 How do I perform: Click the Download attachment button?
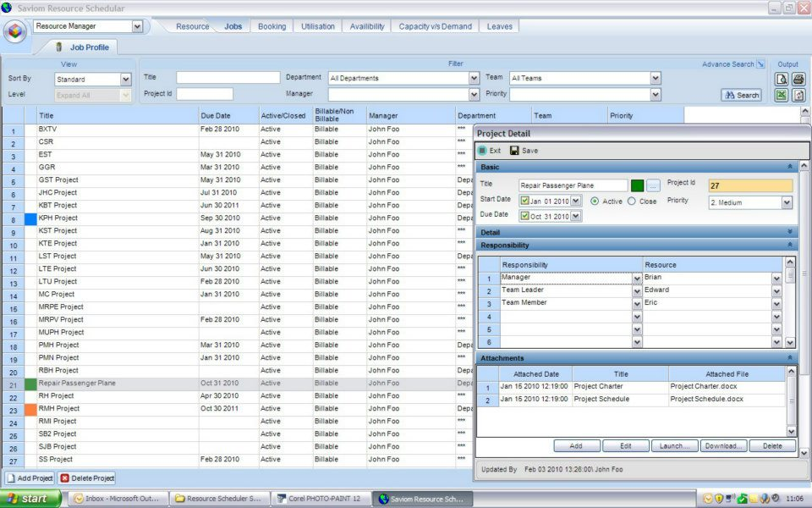pos(724,446)
